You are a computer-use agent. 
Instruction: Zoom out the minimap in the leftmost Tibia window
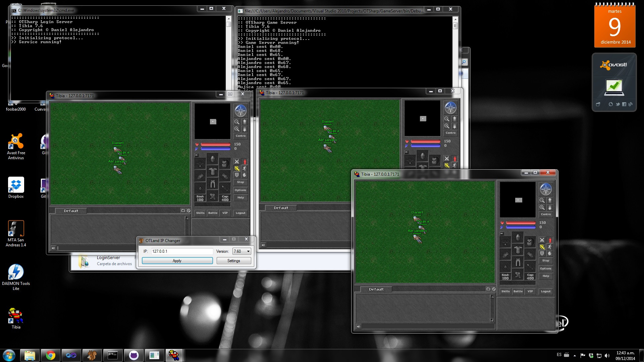point(237,122)
